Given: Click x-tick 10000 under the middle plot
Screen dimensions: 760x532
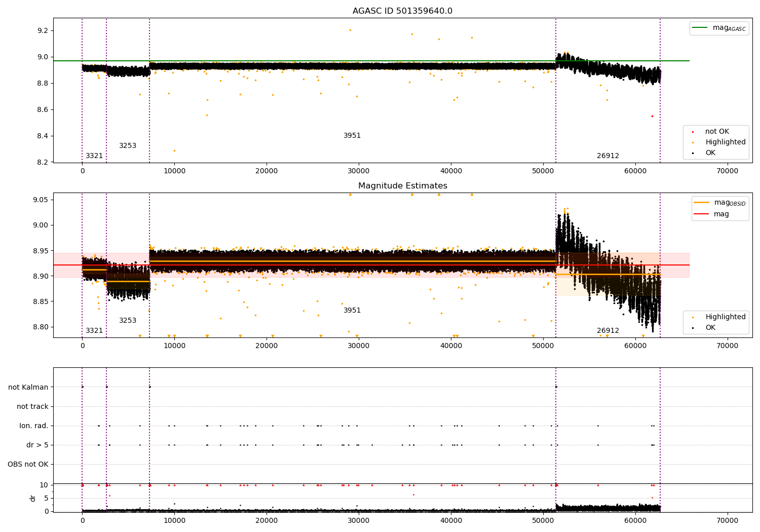Looking at the screenshot, I should [x=174, y=346].
